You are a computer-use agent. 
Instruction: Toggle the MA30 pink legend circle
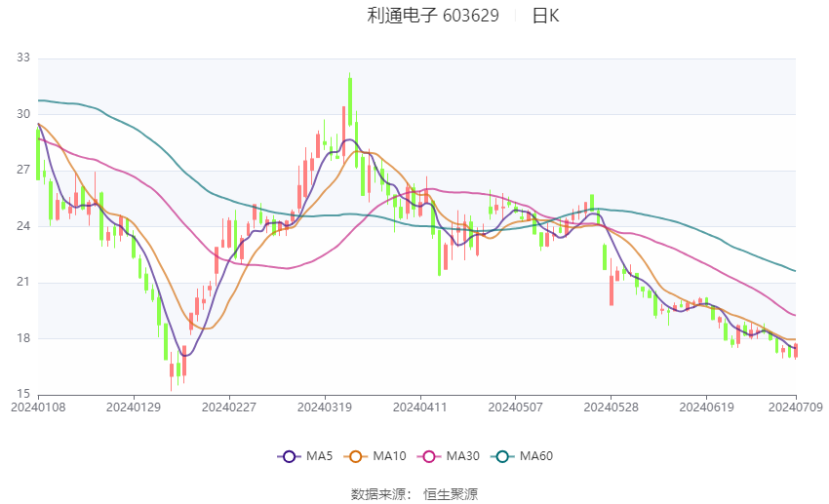tap(429, 456)
